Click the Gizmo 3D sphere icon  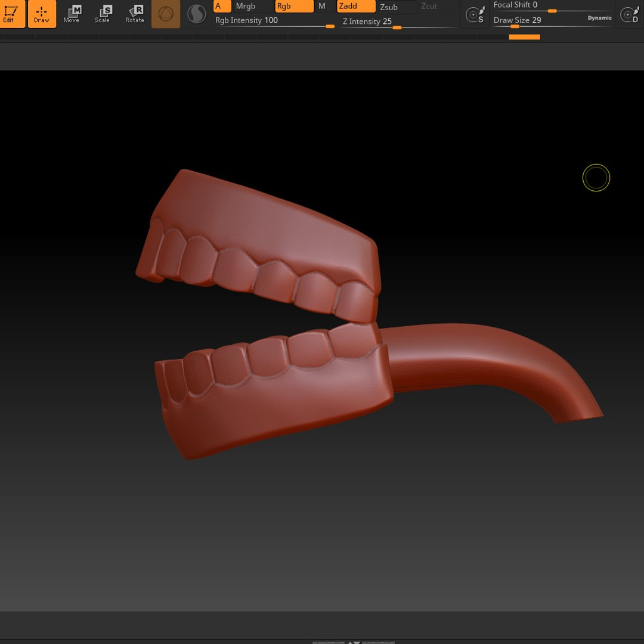click(x=166, y=14)
